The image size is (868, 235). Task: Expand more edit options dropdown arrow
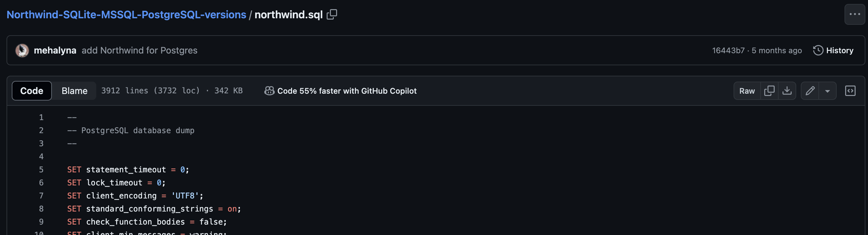tap(827, 91)
